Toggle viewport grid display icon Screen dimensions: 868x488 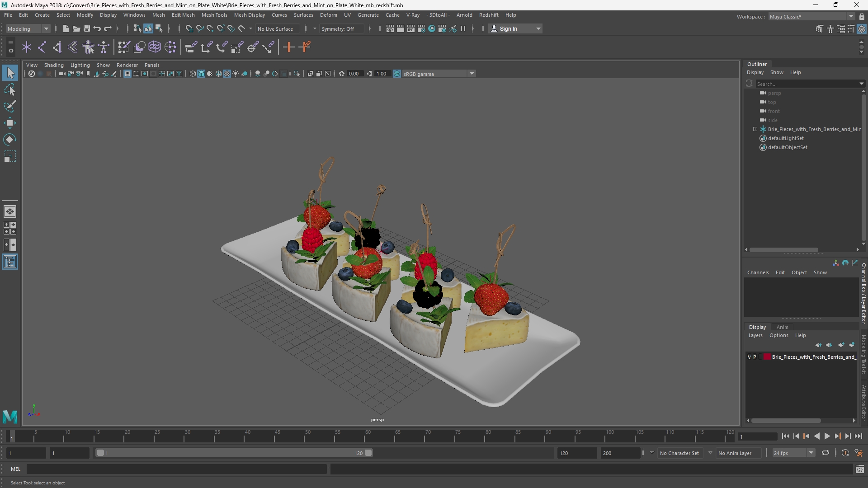point(127,74)
